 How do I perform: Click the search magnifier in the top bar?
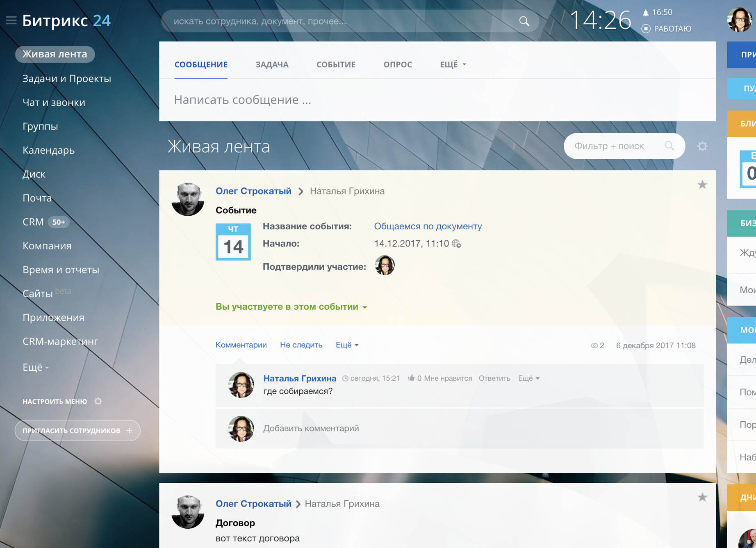524,21
